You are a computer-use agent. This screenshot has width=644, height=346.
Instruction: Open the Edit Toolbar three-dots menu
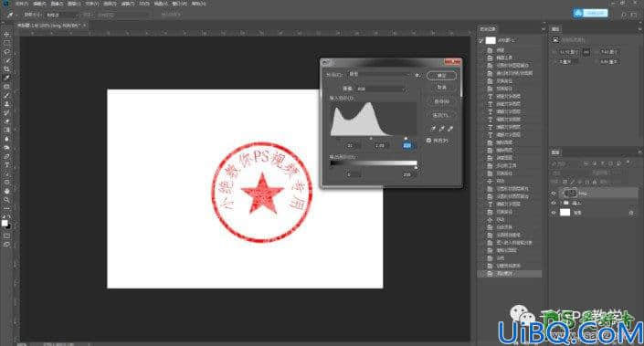coord(6,208)
